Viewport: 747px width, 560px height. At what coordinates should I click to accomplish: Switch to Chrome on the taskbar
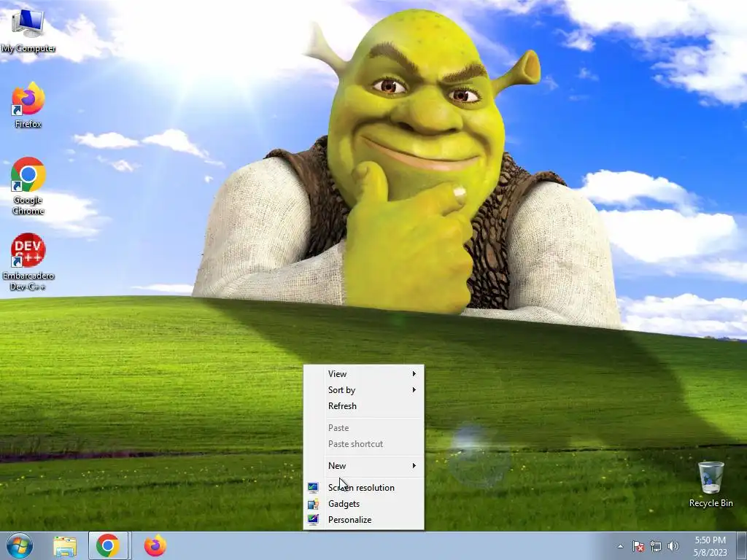click(108, 545)
